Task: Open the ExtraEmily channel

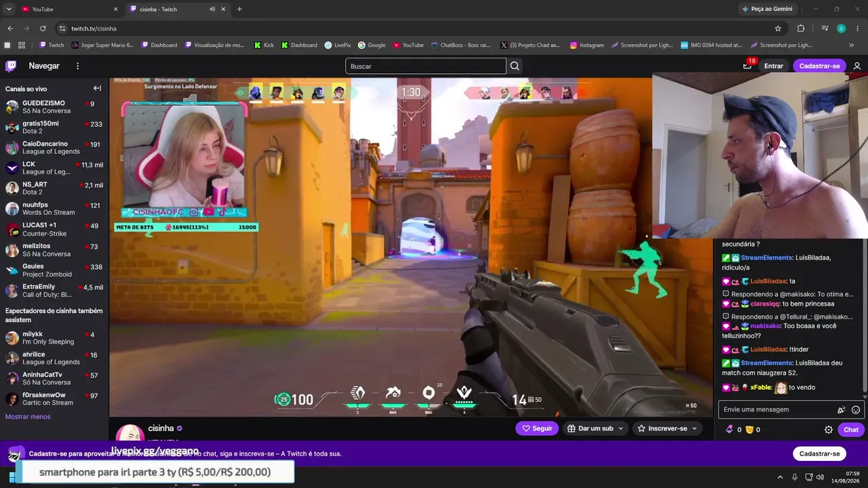Action: [54, 291]
